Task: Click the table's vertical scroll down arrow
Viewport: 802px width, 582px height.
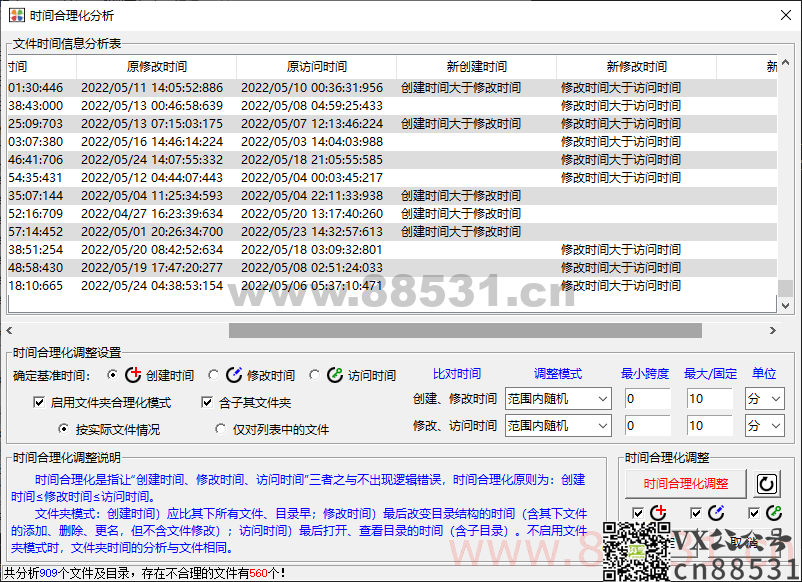Action: pyautogui.click(x=786, y=305)
